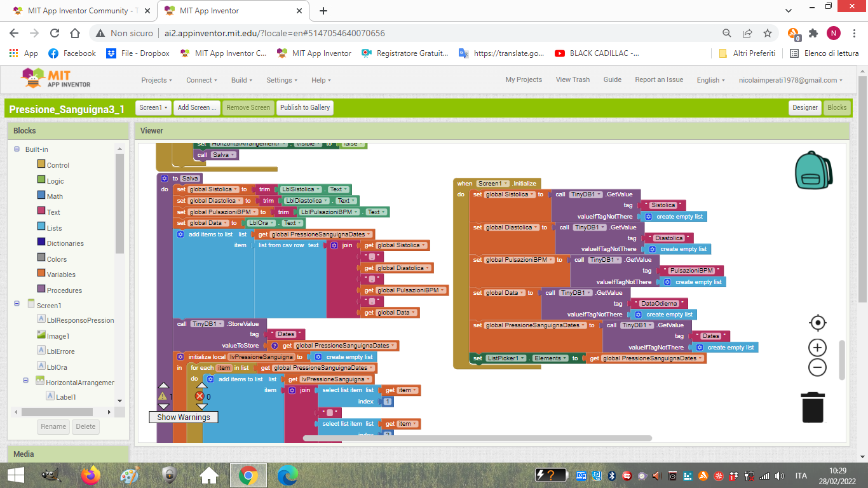Open the backpack icon in viewer
The image size is (868, 488).
point(813,170)
